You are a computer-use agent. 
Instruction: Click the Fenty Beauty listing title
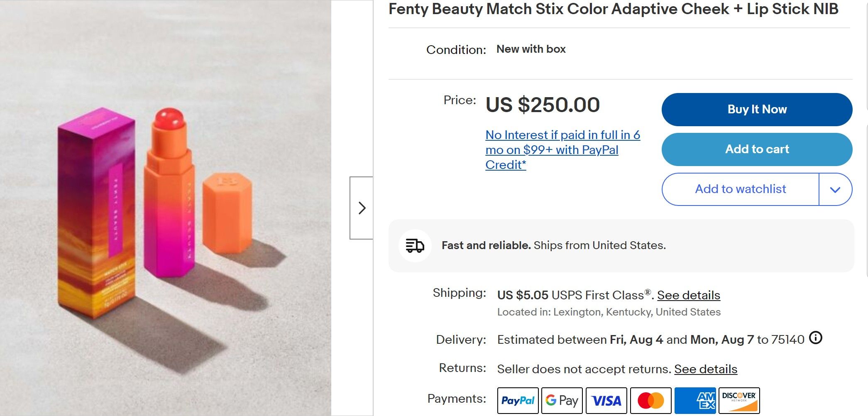point(613,9)
